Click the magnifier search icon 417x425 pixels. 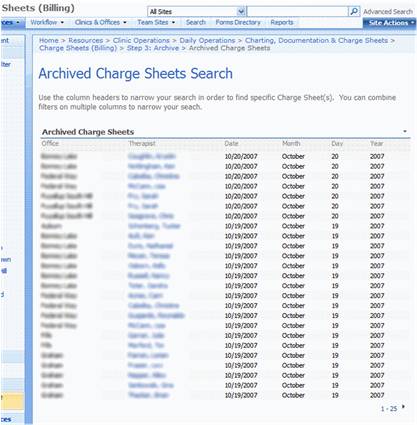[x=354, y=11]
